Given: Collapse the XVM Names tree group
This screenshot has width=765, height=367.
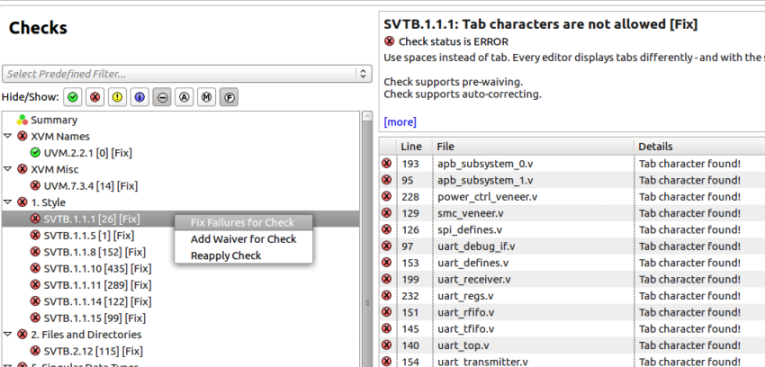Looking at the screenshot, I should 7,136.
